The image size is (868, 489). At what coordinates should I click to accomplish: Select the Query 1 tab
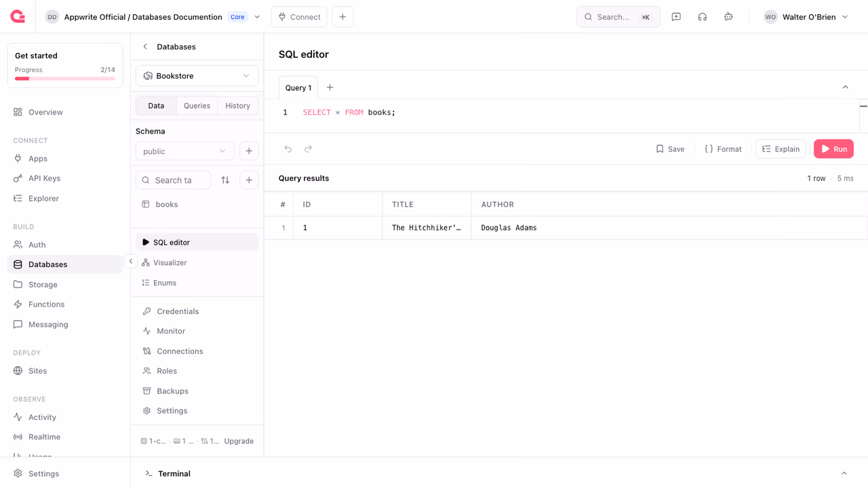[298, 87]
